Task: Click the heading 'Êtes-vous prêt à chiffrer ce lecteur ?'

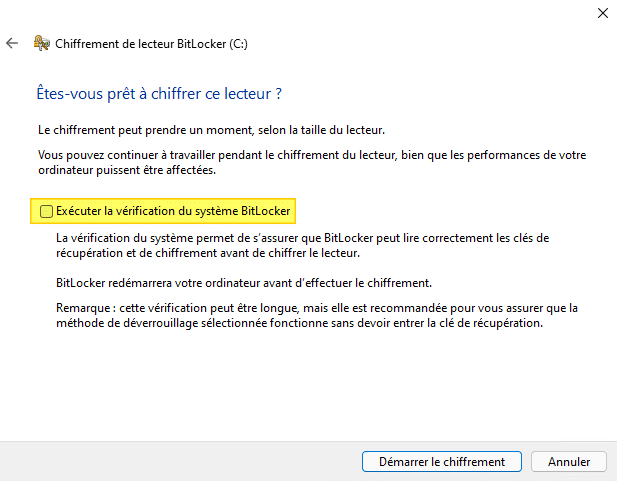Action: (159, 94)
